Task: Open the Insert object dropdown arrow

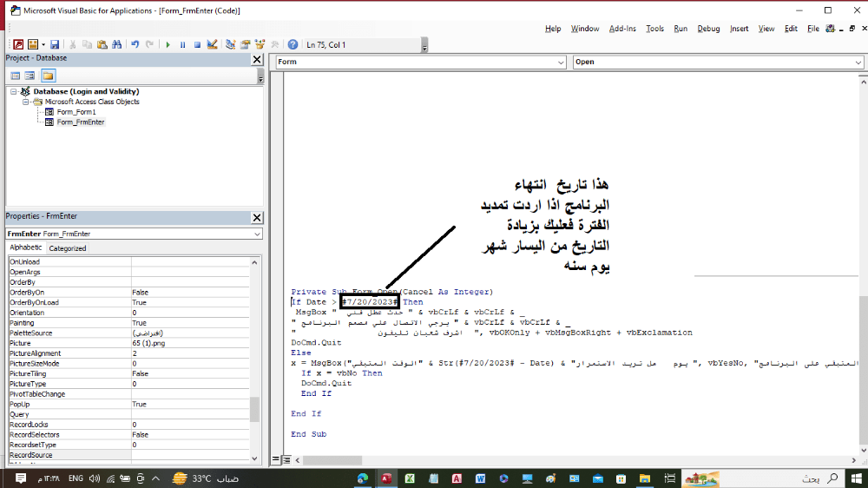Action: [x=43, y=44]
